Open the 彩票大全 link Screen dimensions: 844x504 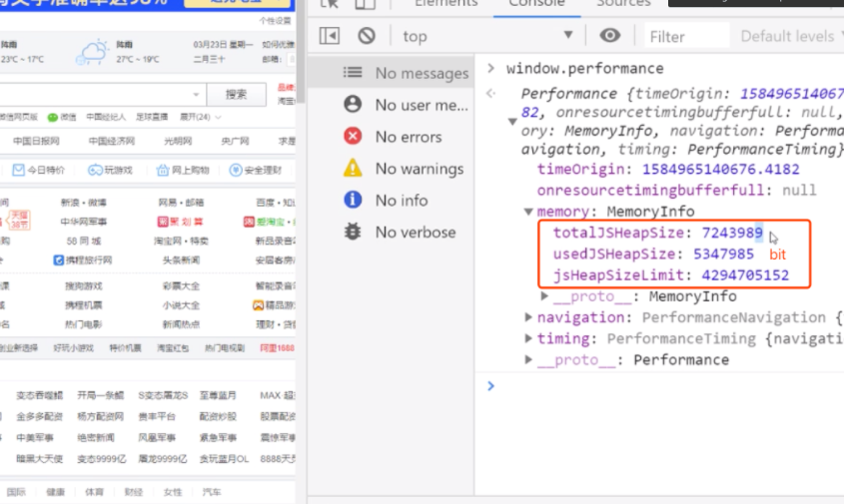181,286
